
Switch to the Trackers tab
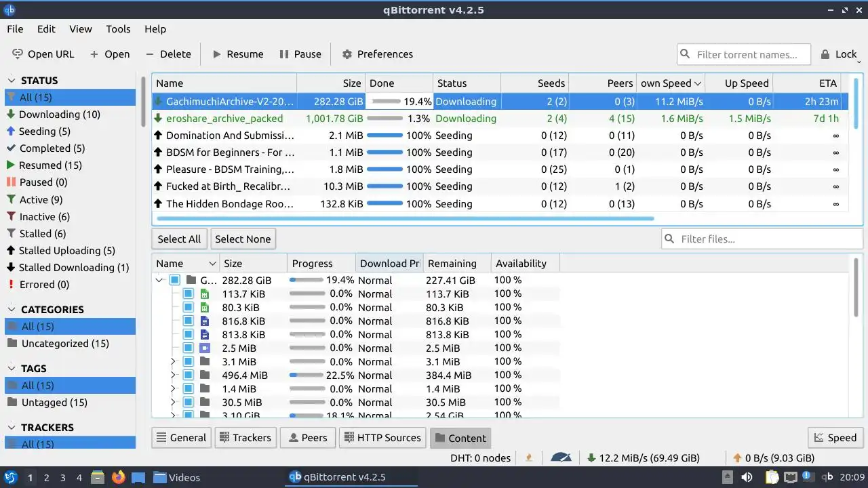(245, 438)
